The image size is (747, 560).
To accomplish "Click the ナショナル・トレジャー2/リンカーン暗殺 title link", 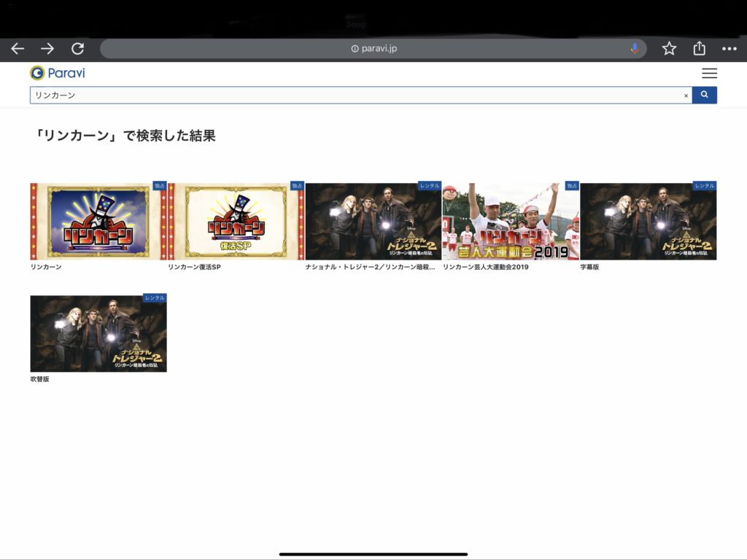I will coord(370,267).
